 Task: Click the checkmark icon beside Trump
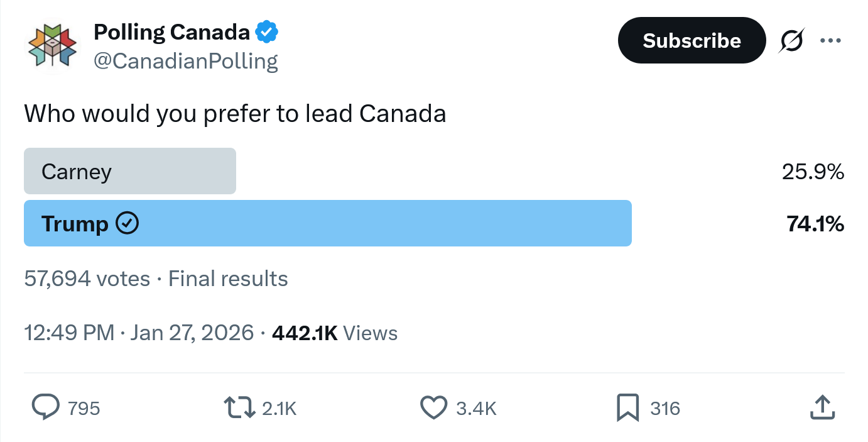pos(128,223)
